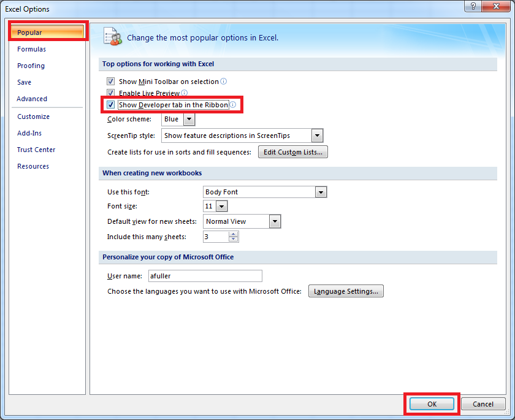Screen dimensions: 515x420
Task: Click the info icon beside Enable Live Preview
Action: click(x=185, y=93)
